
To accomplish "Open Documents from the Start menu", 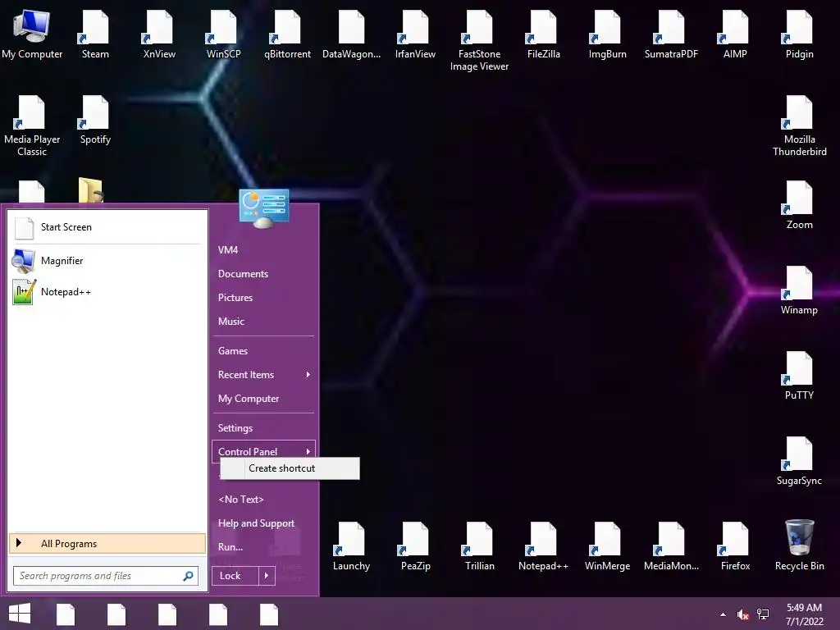I will pyautogui.click(x=263, y=274).
